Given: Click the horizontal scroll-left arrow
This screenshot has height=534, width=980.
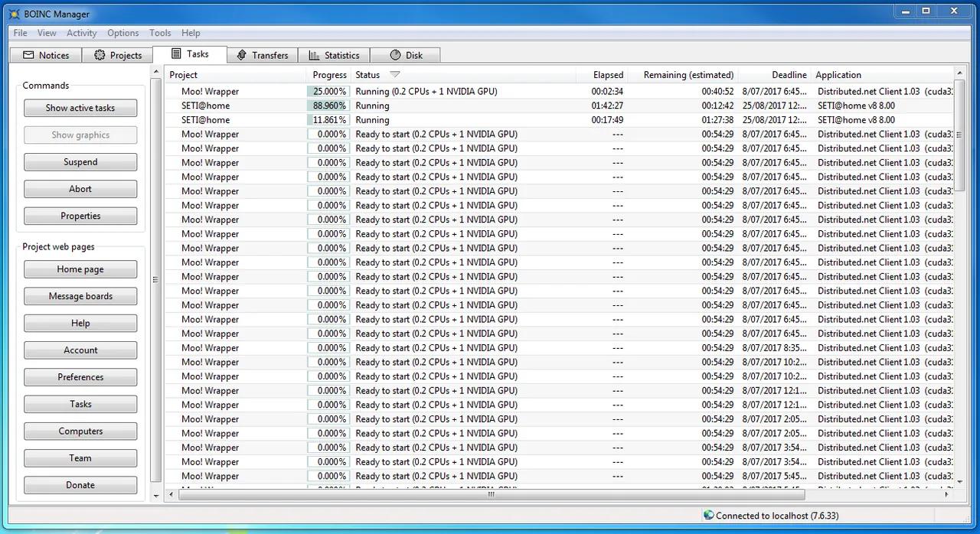Looking at the screenshot, I should click(171, 495).
